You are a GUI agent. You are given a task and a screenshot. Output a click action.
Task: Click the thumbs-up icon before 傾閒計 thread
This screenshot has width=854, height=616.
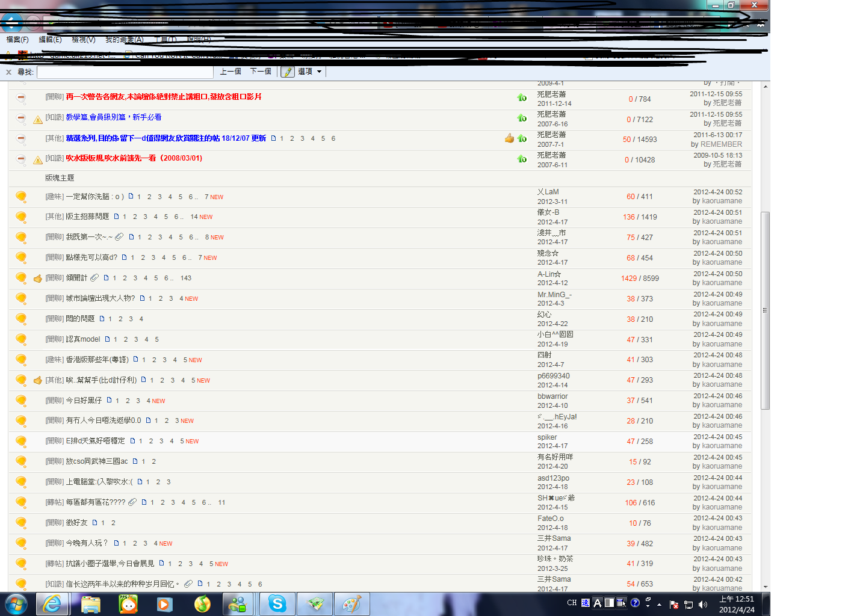37,278
